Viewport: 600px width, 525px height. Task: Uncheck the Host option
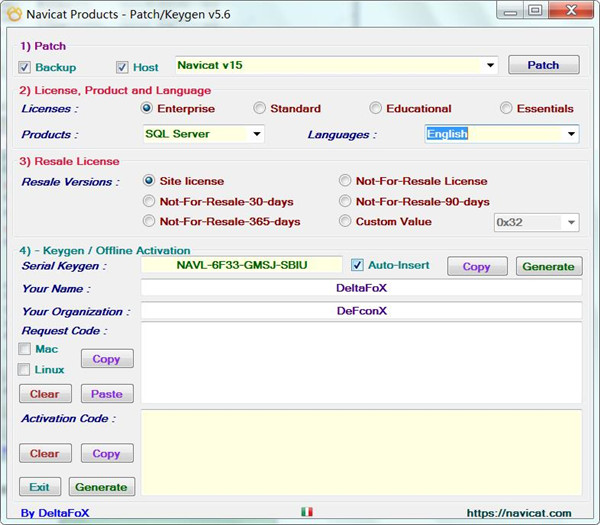coord(122,67)
